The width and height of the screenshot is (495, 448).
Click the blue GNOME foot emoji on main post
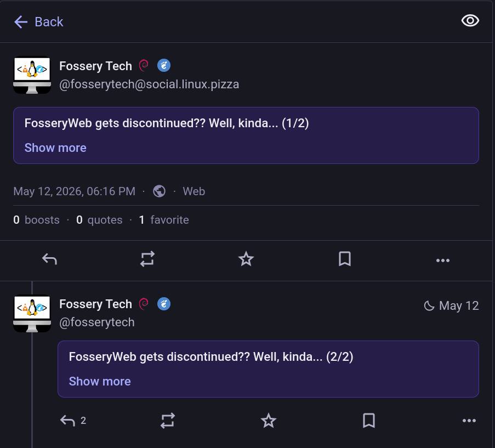[164, 65]
